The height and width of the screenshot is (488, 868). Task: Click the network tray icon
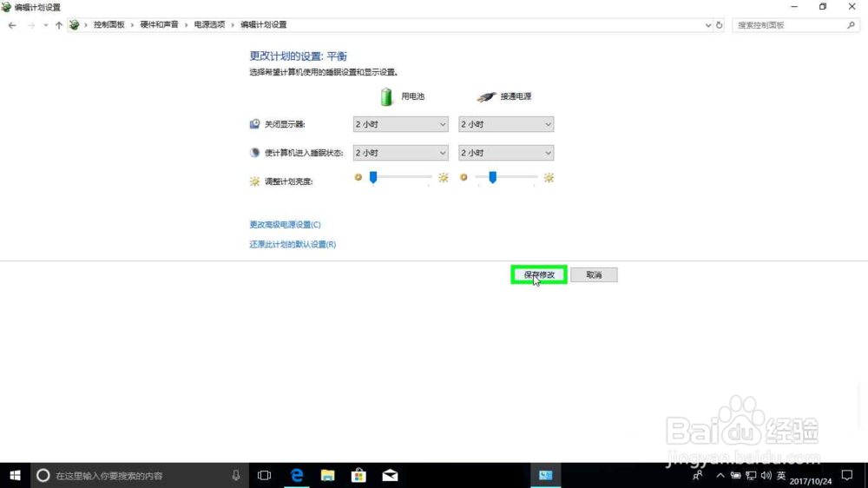click(x=751, y=475)
